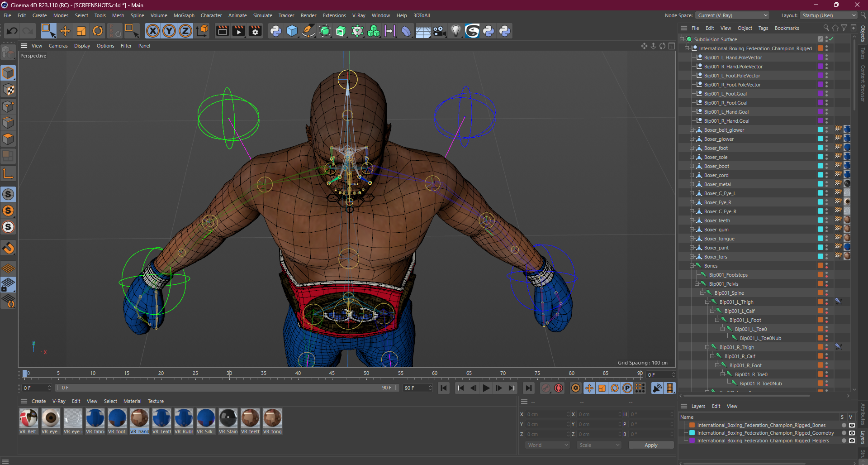This screenshot has width=868, height=465.
Task: Click the Autokeying button
Action: 559,388
